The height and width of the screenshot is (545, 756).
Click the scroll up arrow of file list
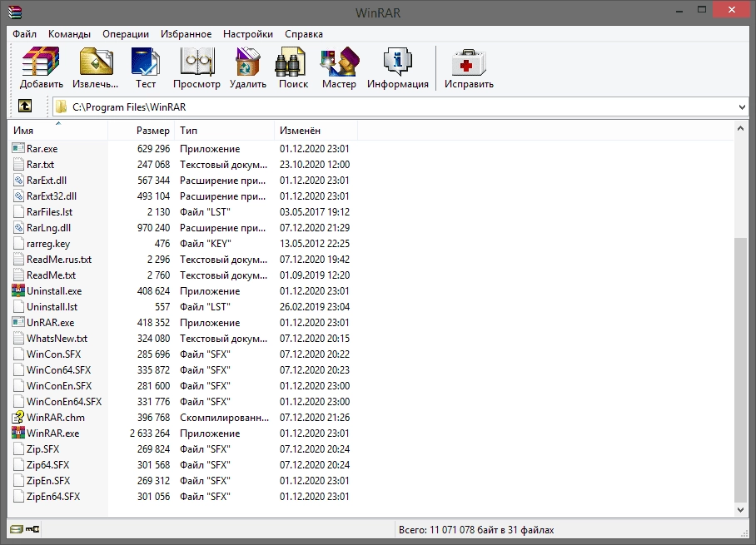pos(740,128)
